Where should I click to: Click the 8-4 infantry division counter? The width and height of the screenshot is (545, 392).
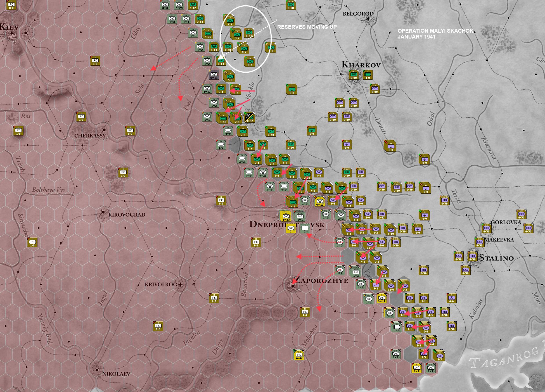250,61
